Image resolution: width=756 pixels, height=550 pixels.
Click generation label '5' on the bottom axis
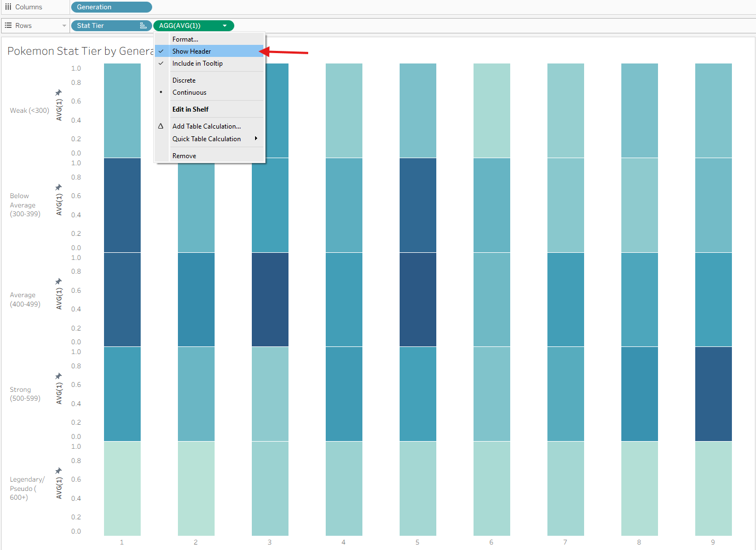[x=418, y=542]
